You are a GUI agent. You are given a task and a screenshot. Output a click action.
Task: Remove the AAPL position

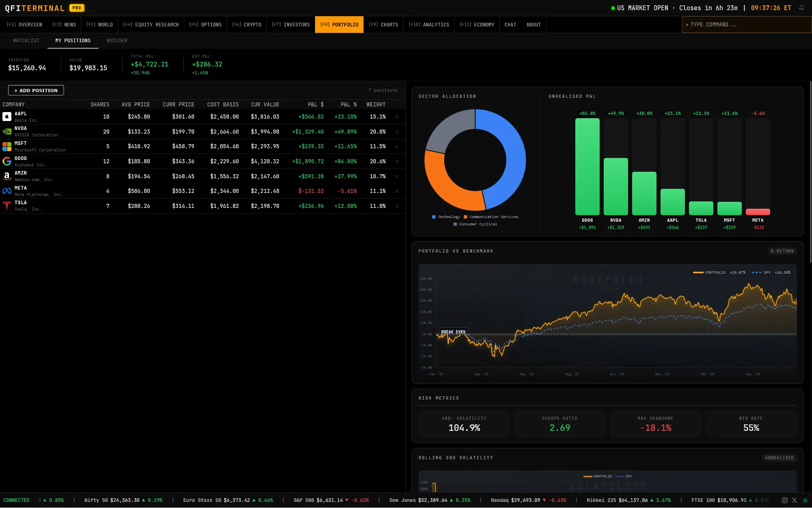point(397,117)
